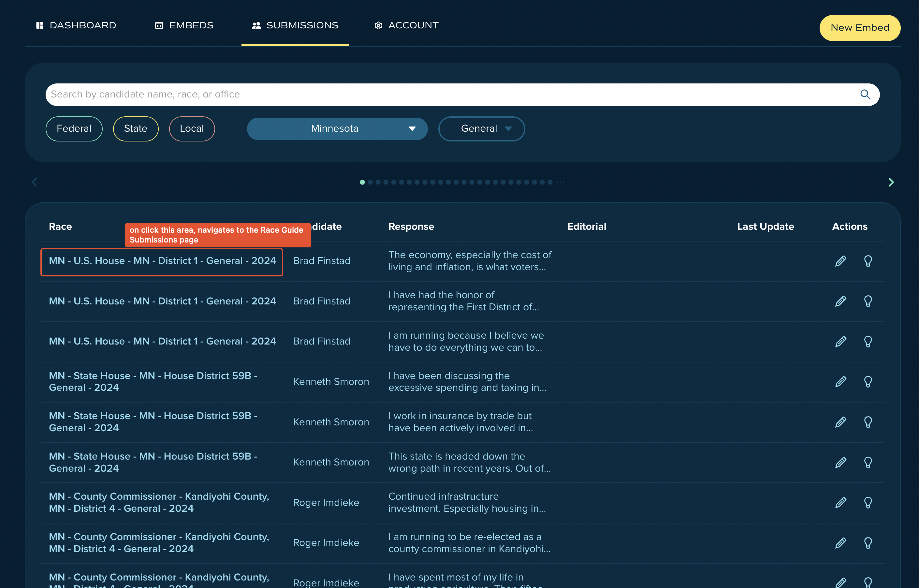
Task: Click the Actions column header
Action: tap(850, 227)
